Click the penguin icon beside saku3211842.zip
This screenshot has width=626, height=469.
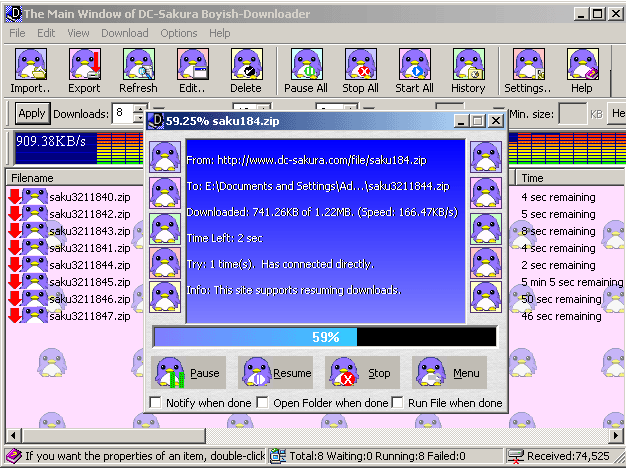35,214
